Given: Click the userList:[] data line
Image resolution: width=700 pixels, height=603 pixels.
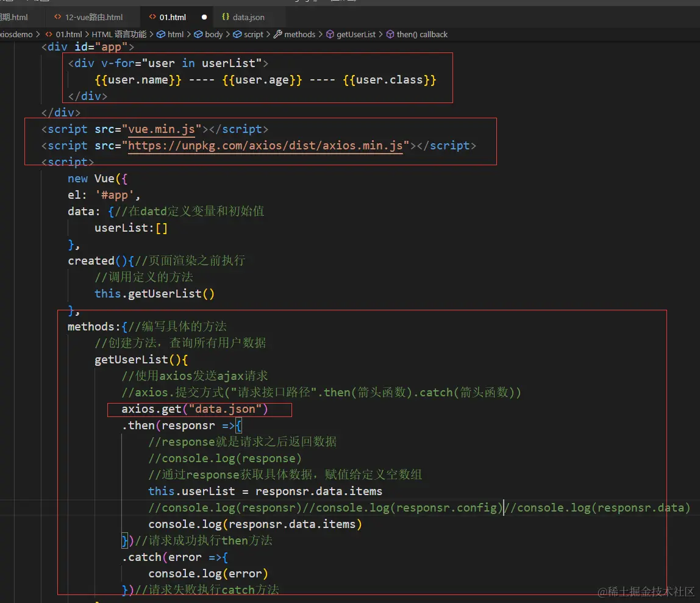Looking at the screenshot, I should point(131,228).
